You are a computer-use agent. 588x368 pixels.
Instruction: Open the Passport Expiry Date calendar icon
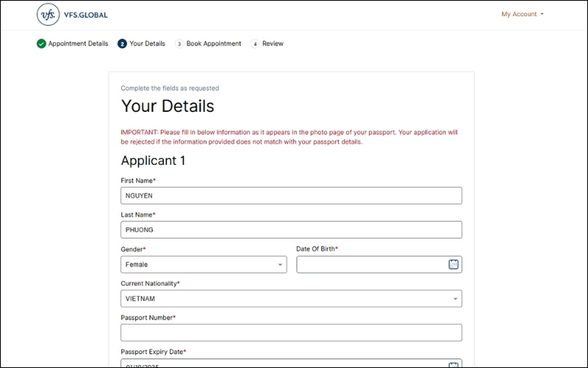tap(453, 364)
